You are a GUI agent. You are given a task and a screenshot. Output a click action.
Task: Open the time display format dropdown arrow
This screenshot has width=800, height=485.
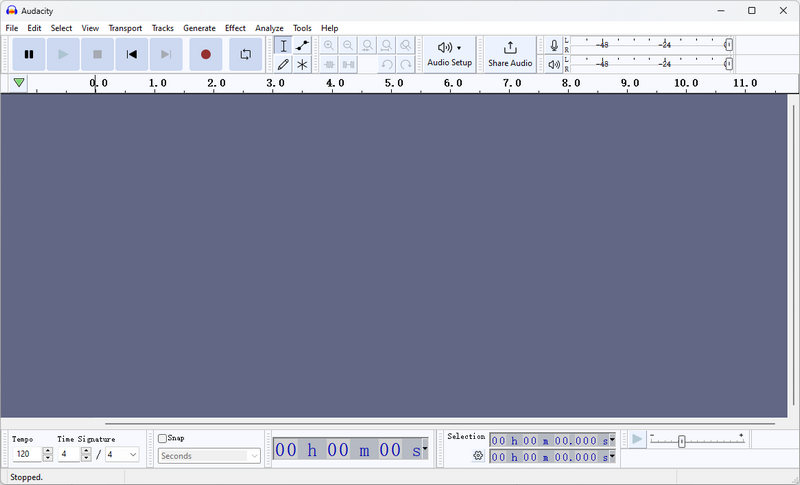[x=424, y=448]
